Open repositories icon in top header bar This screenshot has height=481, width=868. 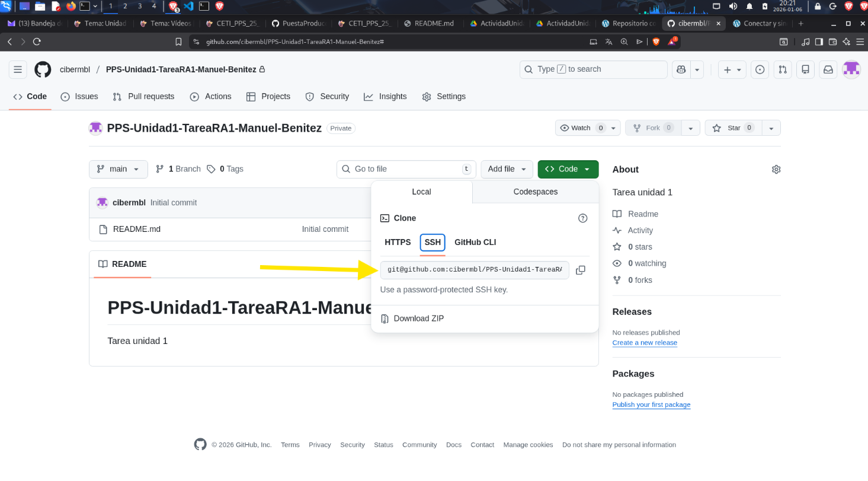tap(805, 69)
